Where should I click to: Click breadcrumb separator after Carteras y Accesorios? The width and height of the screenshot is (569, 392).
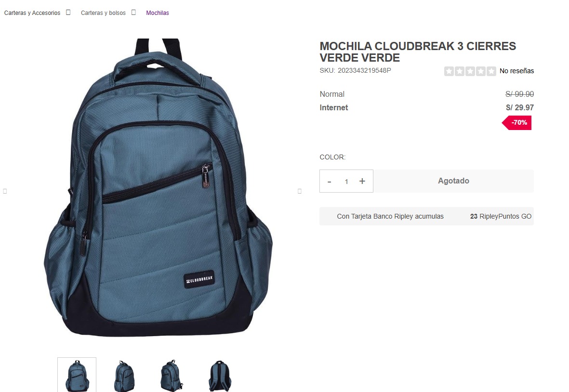pyautogui.click(x=68, y=13)
